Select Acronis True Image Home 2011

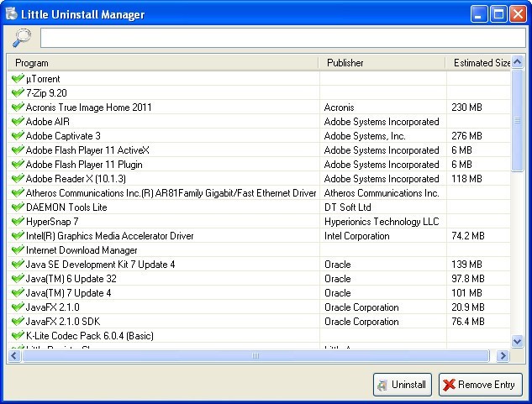click(x=89, y=108)
